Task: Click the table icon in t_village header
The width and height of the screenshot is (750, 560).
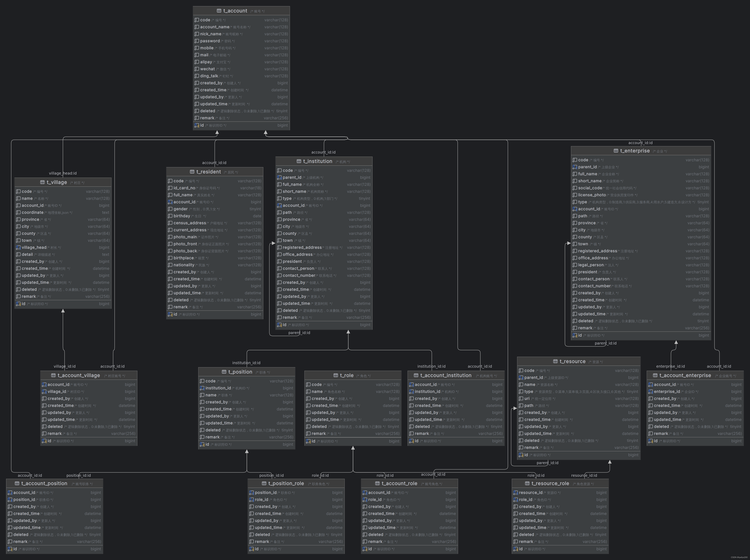Action: click(42, 182)
